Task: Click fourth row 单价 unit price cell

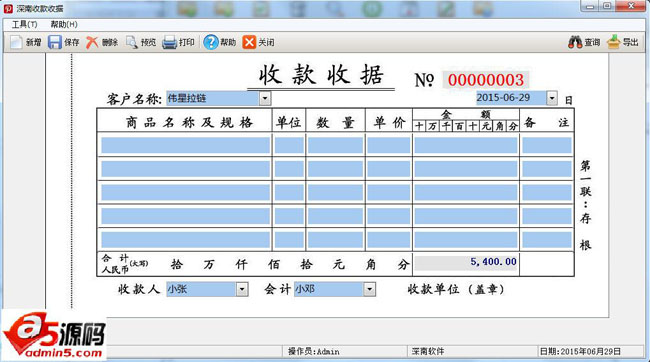Action: pyautogui.click(x=388, y=216)
